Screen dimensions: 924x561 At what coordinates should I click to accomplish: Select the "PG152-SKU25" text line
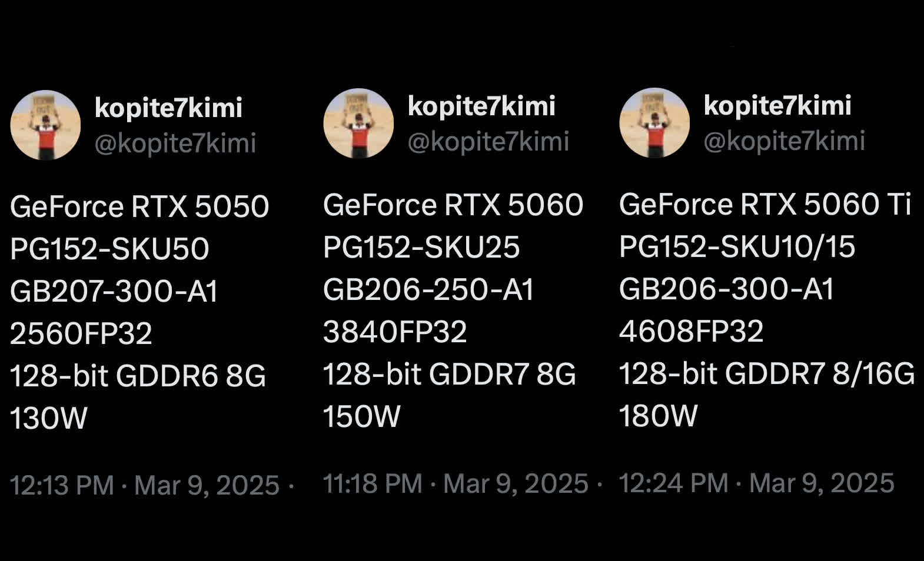[421, 247]
